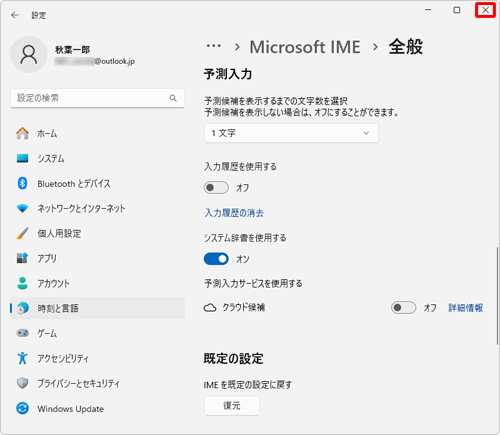Turn off システム辞書を使用する switch

[x=216, y=259]
